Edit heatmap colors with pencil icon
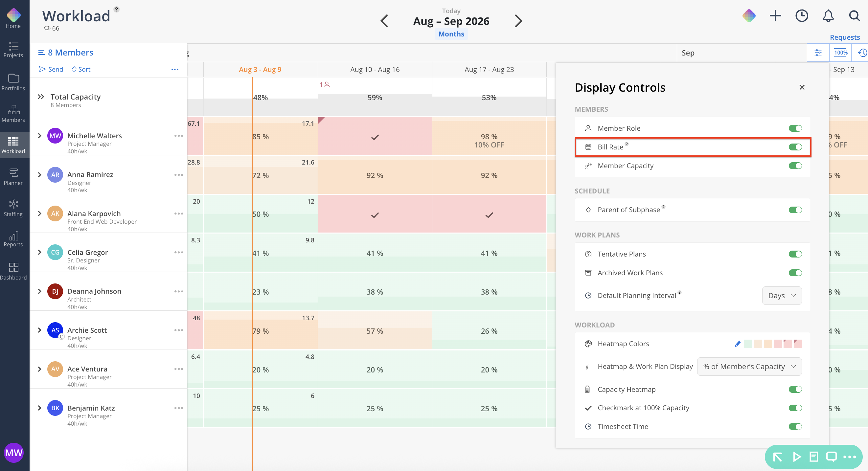 [737, 344]
